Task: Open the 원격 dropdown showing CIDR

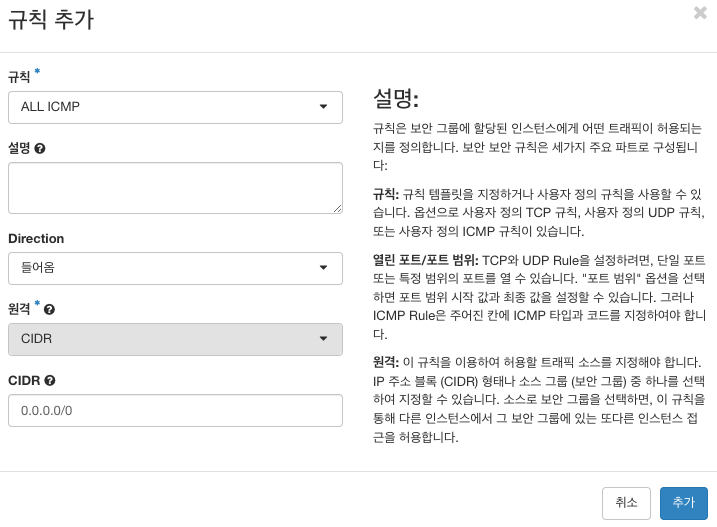Action: coord(175,339)
